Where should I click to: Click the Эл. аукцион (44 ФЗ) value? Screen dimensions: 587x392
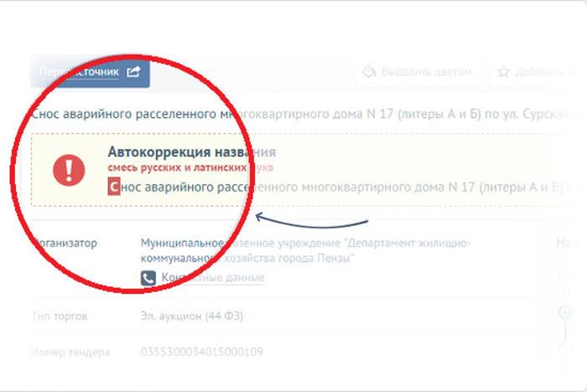[192, 316]
